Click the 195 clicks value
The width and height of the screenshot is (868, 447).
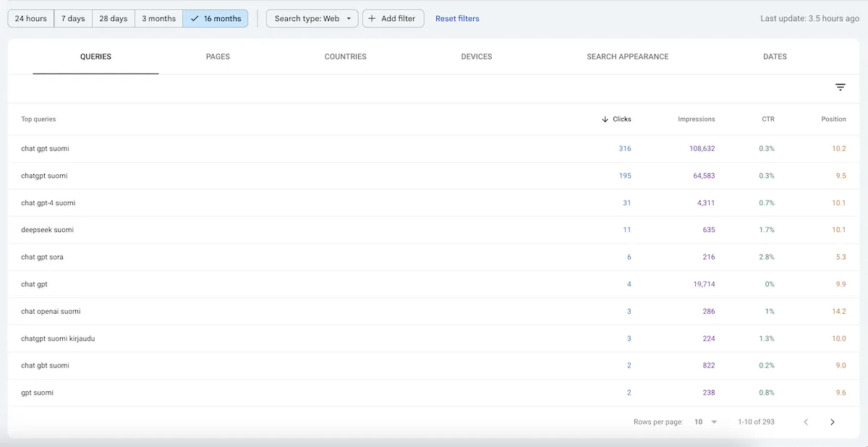pyautogui.click(x=625, y=176)
